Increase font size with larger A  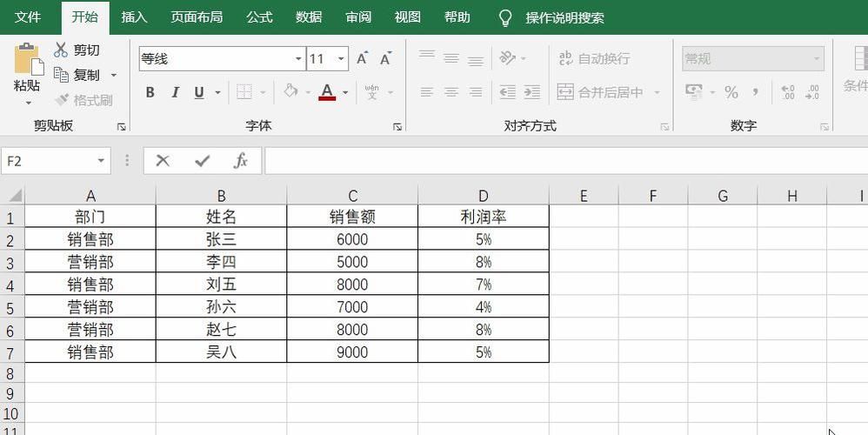(x=362, y=58)
